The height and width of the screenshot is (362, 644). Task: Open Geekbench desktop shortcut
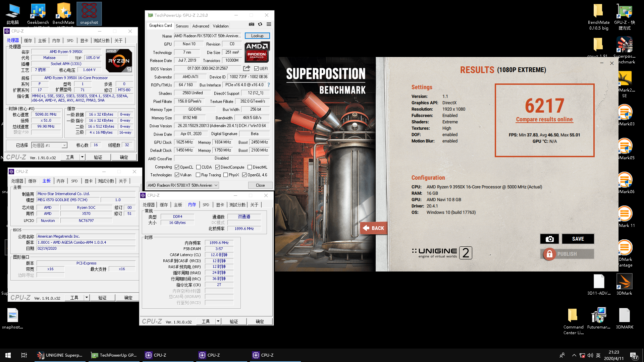point(38,14)
